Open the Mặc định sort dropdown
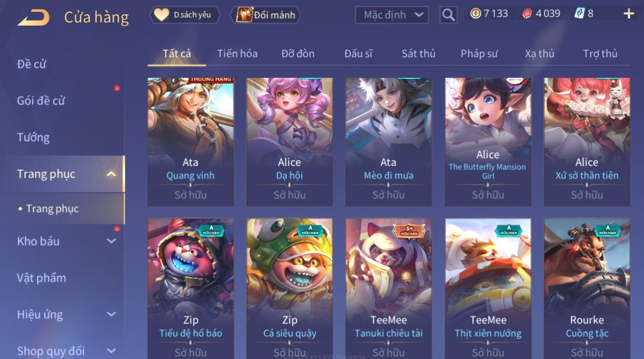This screenshot has width=644, height=359. click(x=392, y=15)
